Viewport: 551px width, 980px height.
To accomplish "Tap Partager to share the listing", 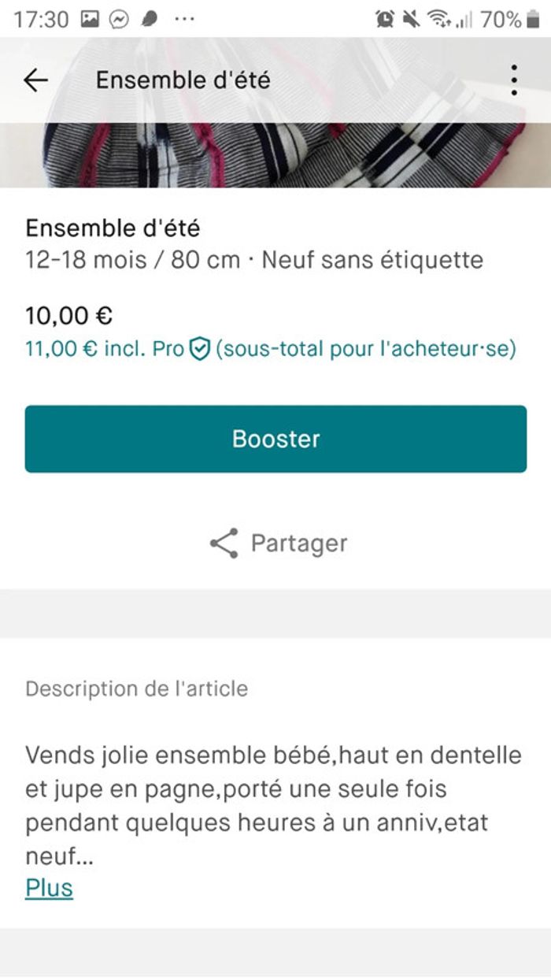I will coord(298,541).
